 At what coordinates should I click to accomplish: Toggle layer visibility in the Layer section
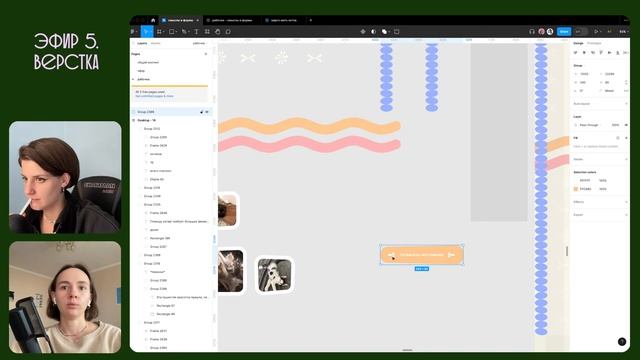coord(626,125)
